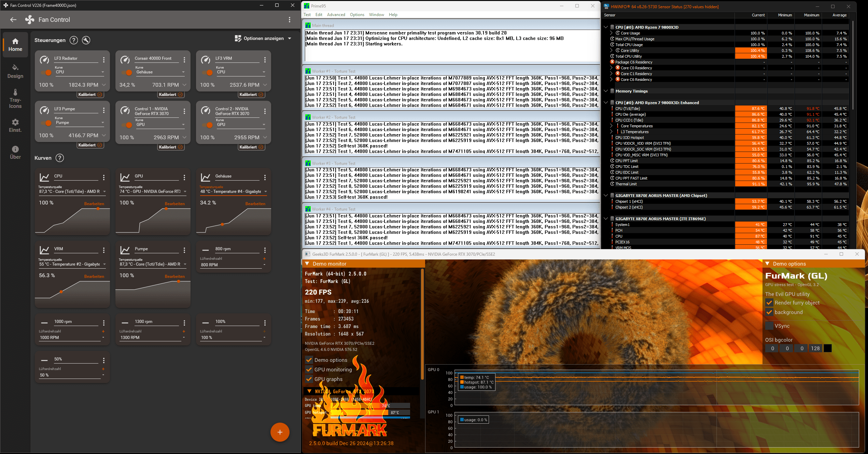This screenshot has height=454, width=868.
Task: Toggle LF3 Pumpe control switch
Action: [x=46, y=123]
